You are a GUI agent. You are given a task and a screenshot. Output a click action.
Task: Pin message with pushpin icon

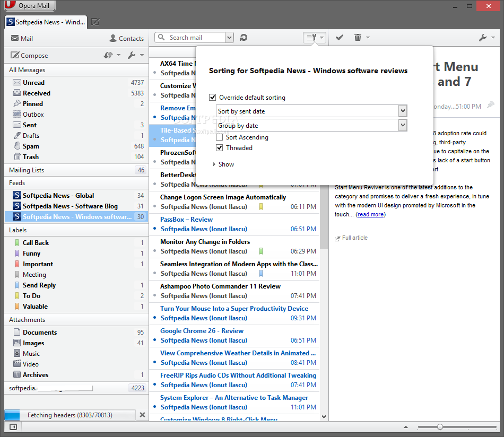tap(491, 105)
